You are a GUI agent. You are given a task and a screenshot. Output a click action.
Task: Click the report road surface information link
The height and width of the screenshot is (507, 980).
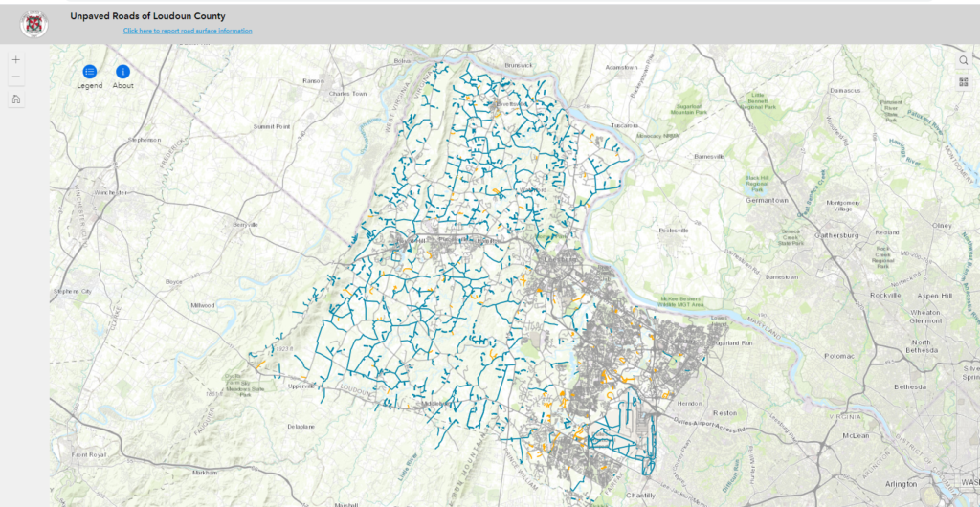[188, 31]
